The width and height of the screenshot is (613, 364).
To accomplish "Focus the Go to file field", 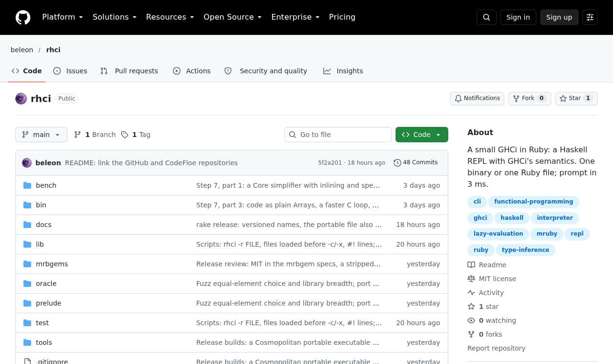I will tap(338, 135).
